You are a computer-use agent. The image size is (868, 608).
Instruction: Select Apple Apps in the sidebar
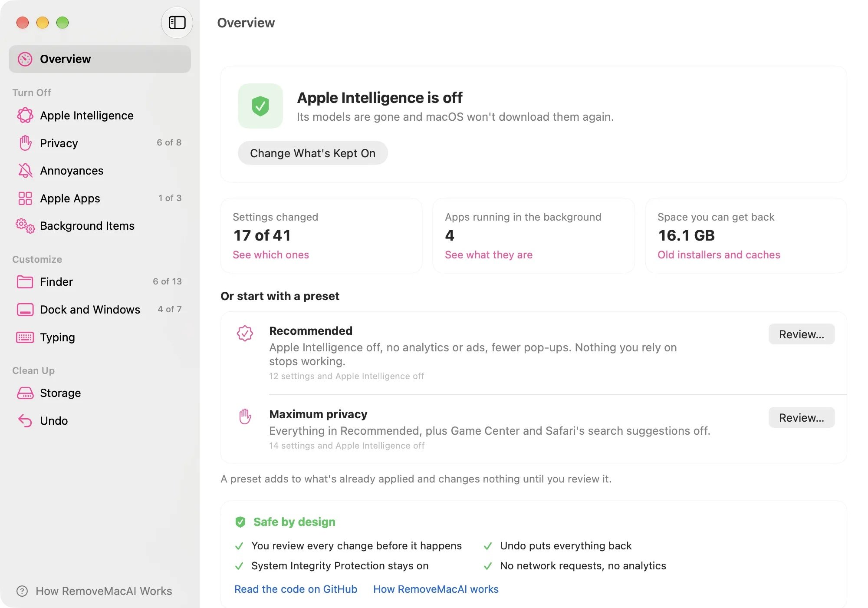click(x=100, y=198)
